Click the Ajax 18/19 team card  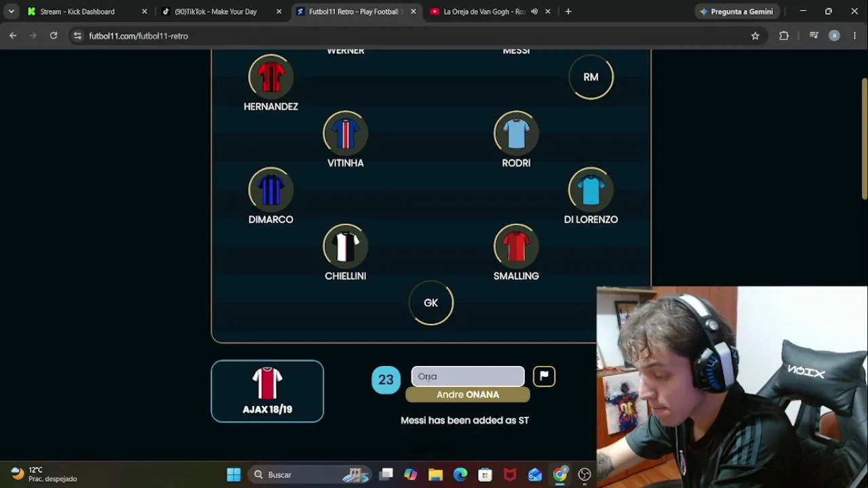[x=267, y=391]
